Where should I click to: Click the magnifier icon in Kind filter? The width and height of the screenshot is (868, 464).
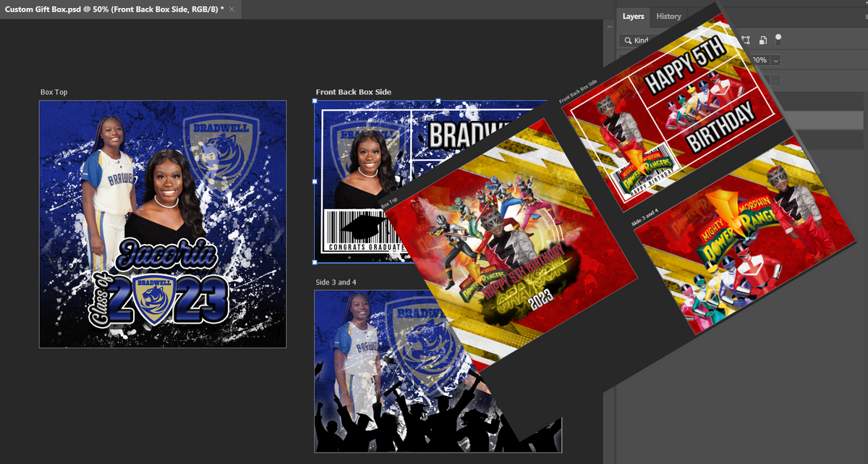tap(628, 41)
